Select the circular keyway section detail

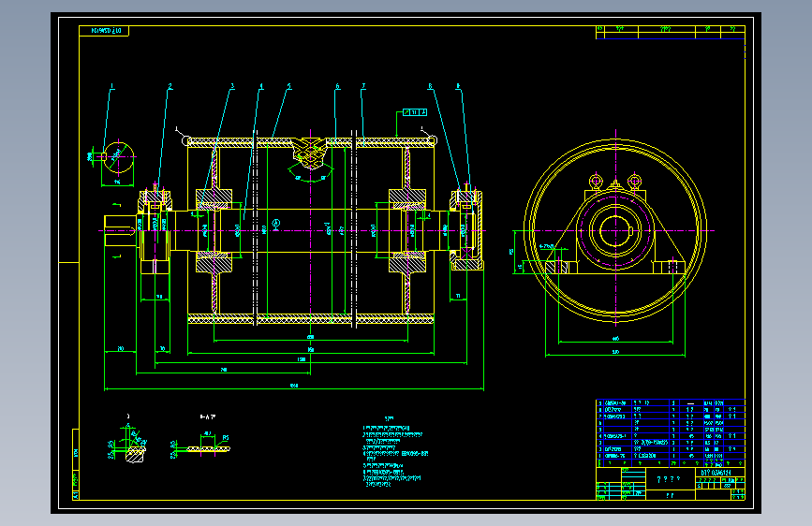(x=119, y=157)
